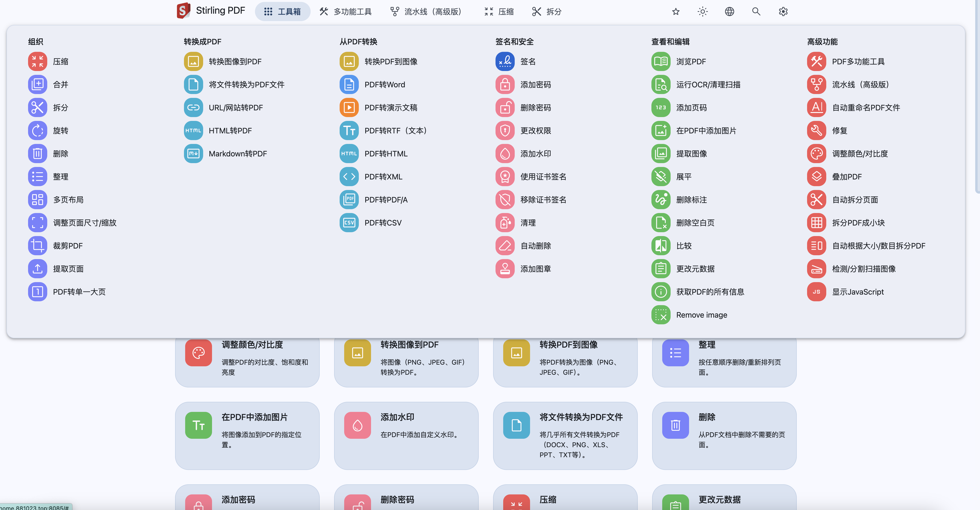Image resolution: width=980 pixels, height=510 pixels.
Task: Click the PDF转演示文稿 presentation icon
Action: [349, 107]
